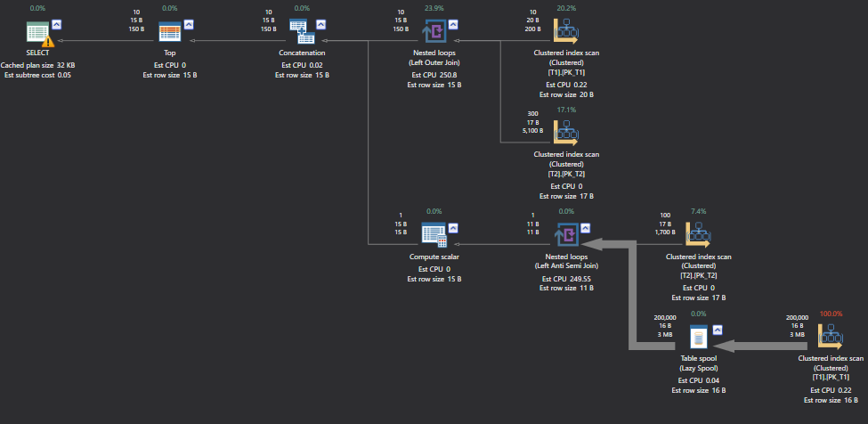Select the Left Outer Join nested loops icon
The image size is (868, 424).
click(x=434, y=34)
